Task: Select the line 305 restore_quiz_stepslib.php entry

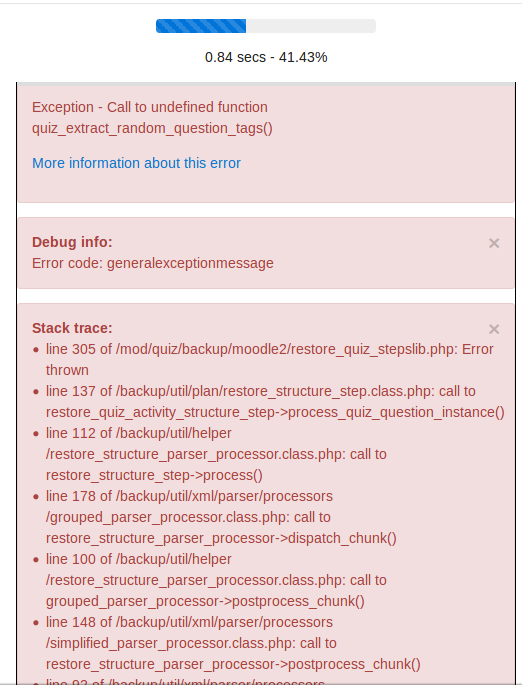Action: [270, 360]
